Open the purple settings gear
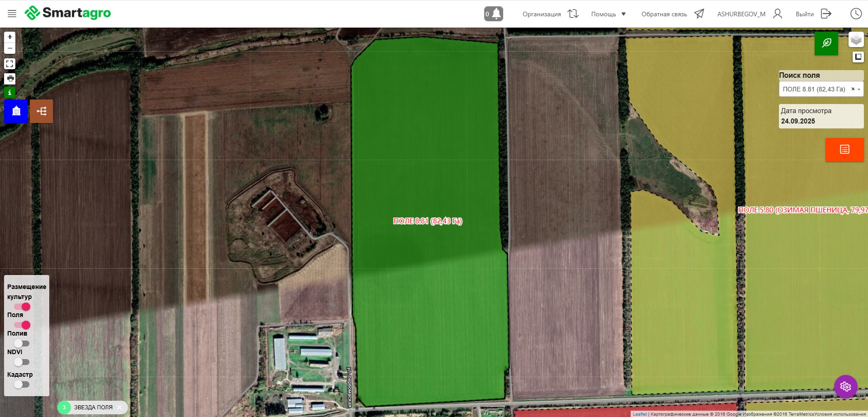Image resolution: width=868 pixels, height=417 pixels. (x=845, y=386)
